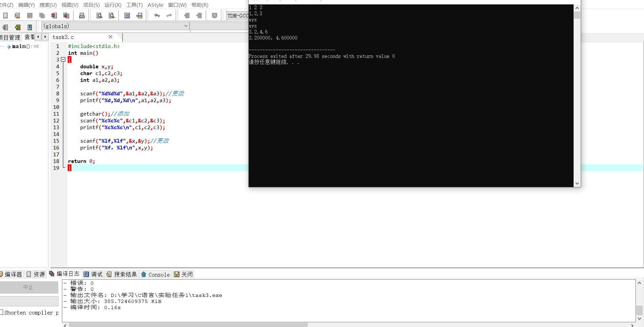Screen dimensions: 644x327
Task: Click the Close All files toolbar icon
Action: pos(66,16)
